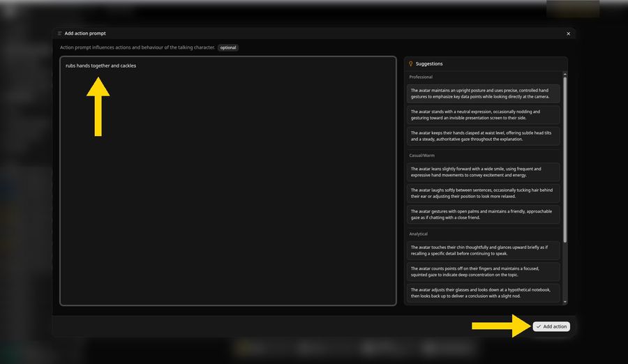The width and height of the screenshot is (628, 364).
Task: Select suggestion about upright posture and controlled gestures
Action: pyautogui.click(x=483, y=93)
